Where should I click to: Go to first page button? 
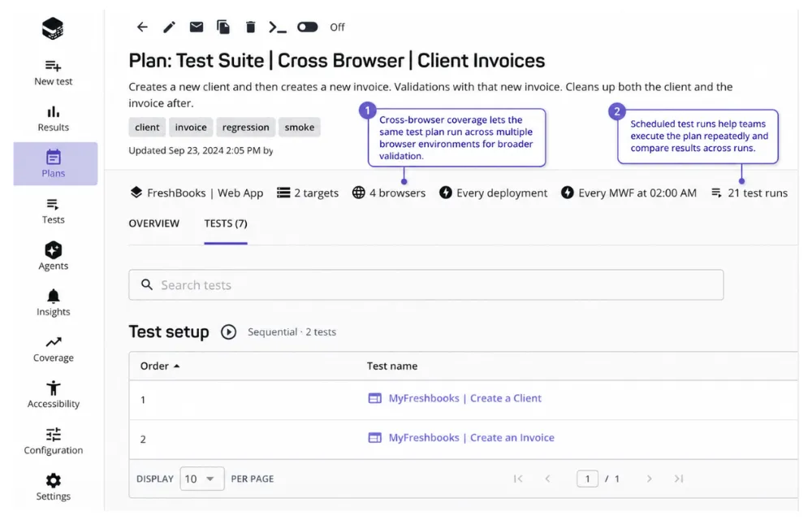click(x=518, y=479)
